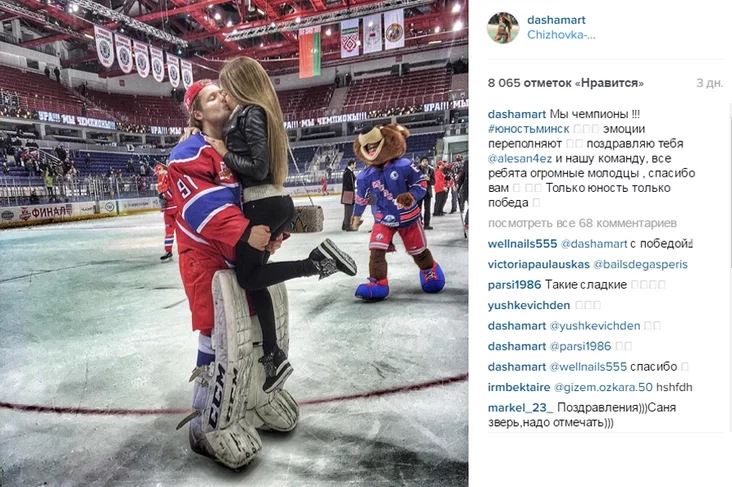Open the @alesan4ez mention in caption
Image resolution: width=732 pixels, height=487 pixels.
pyautogui.click(x=520, y=159)
